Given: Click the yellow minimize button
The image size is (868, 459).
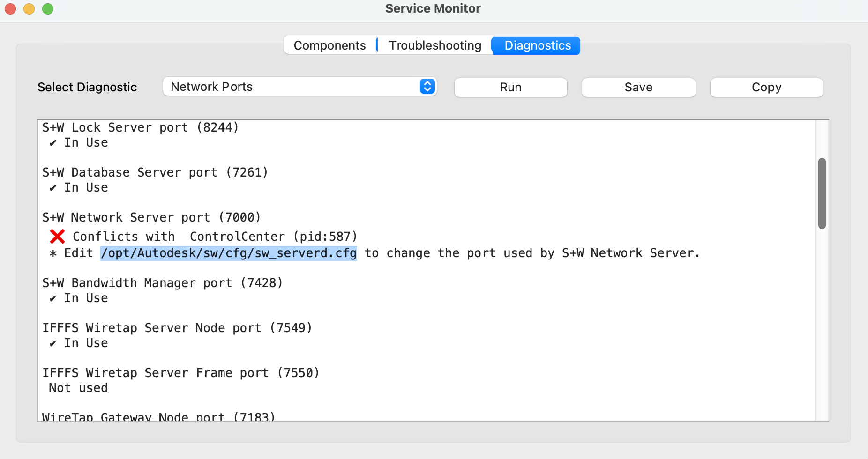Looking at the screenshot, I should pos(29,8).
